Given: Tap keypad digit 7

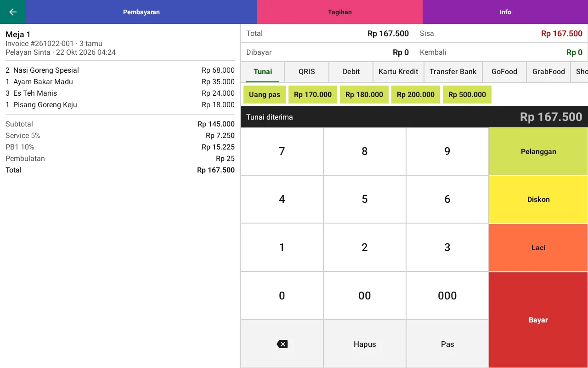Looking at the screenshot, I should 282,151.
